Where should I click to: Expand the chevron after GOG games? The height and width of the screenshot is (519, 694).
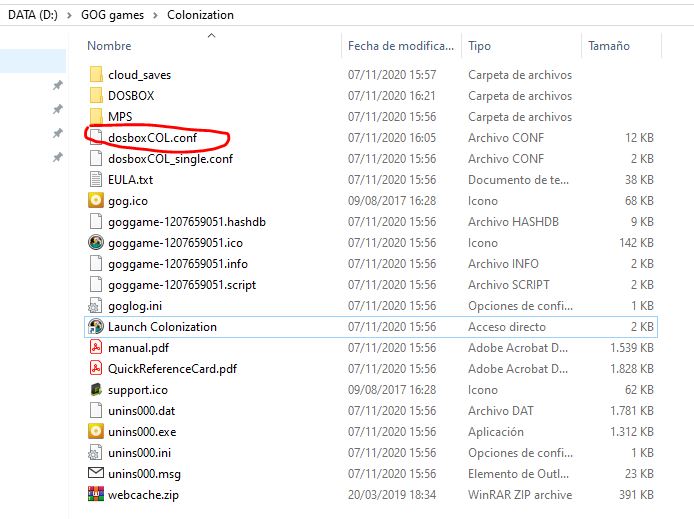[155, 15]
